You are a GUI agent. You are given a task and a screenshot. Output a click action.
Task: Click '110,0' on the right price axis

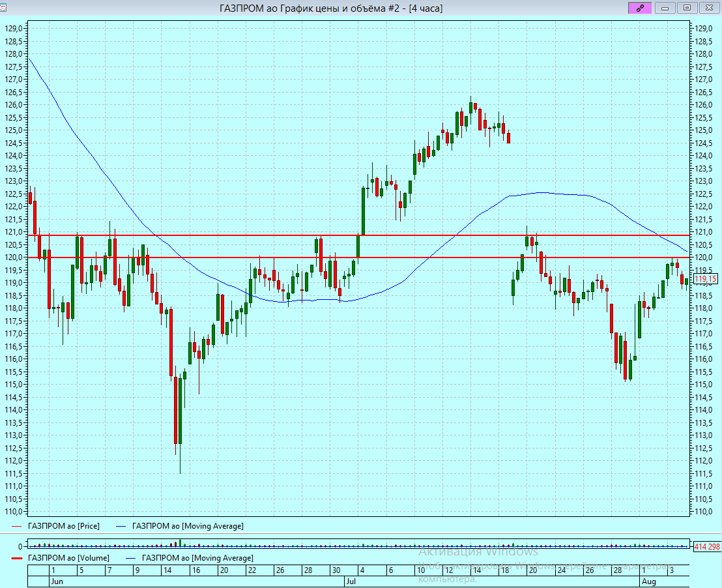[x=703, y=512]
